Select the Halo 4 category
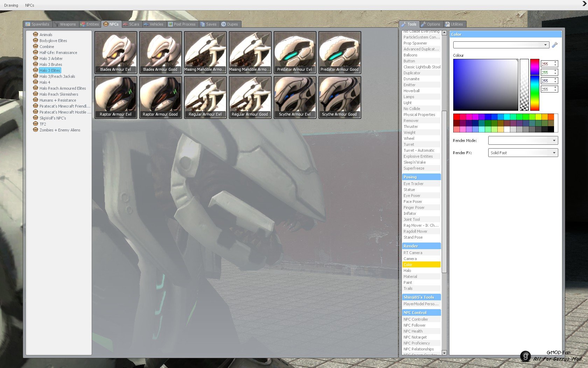Image resolution: width=588 pixels, height=368 pixels. click(45, 82)
